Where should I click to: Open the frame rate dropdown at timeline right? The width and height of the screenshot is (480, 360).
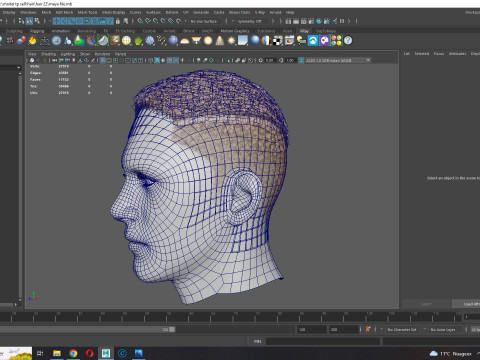(475, 329)
